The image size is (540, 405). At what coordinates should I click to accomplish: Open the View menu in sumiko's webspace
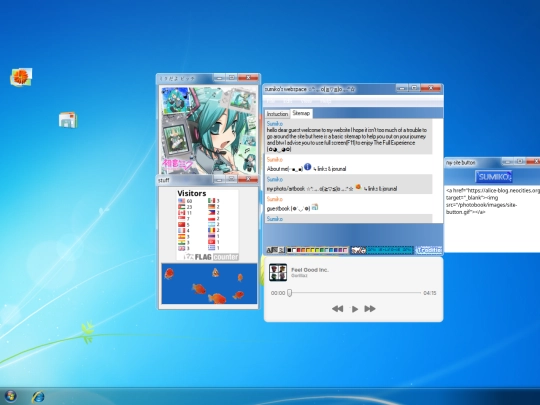tap(306, 101)
